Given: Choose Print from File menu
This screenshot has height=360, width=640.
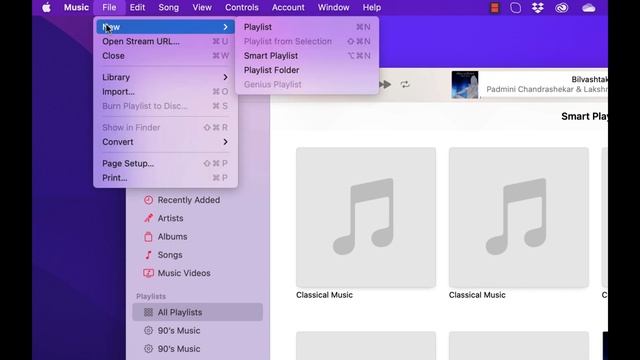Looking at the screenshot, I should (x=165, y=178).
